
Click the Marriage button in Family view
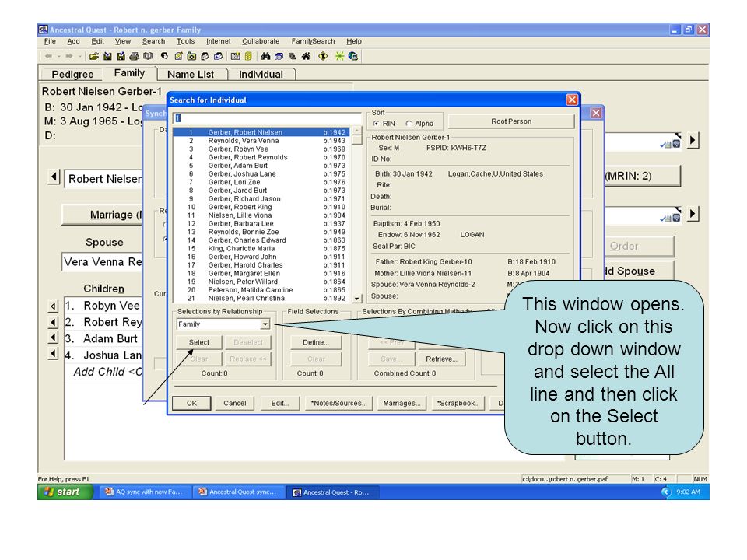tap(103, 215)
